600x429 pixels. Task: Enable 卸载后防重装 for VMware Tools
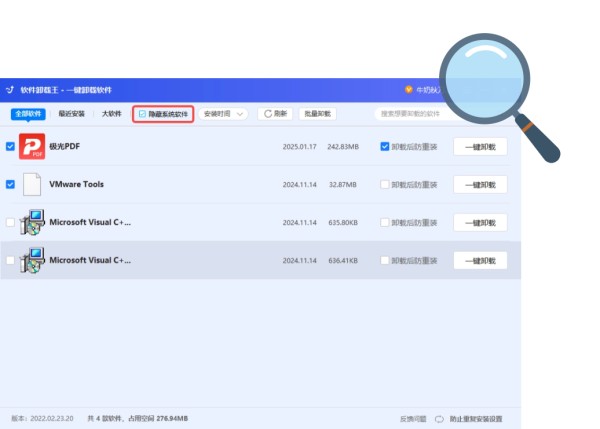point(385,184)
